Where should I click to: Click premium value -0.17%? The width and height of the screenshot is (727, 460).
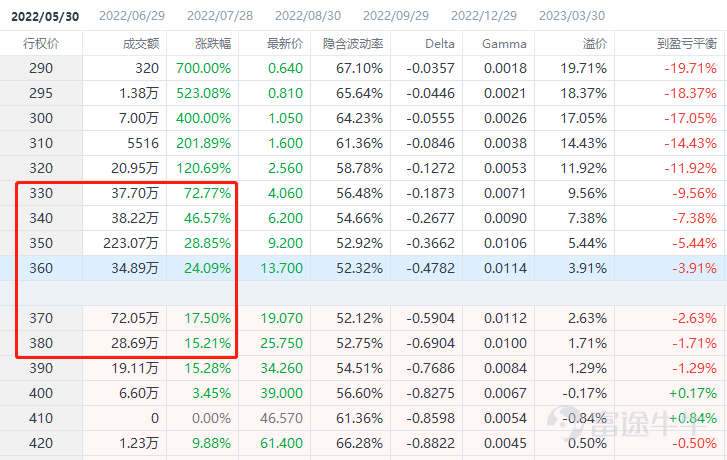coord(585,394)
